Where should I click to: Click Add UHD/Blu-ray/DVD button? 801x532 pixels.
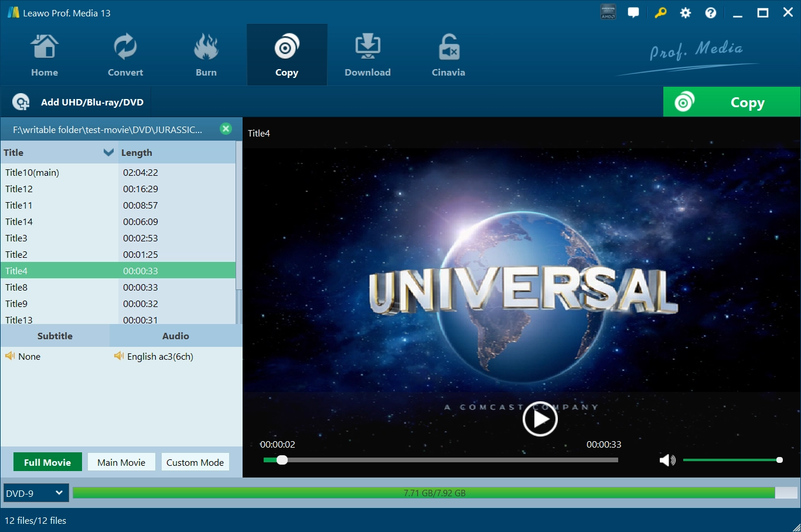pos(79,103)
